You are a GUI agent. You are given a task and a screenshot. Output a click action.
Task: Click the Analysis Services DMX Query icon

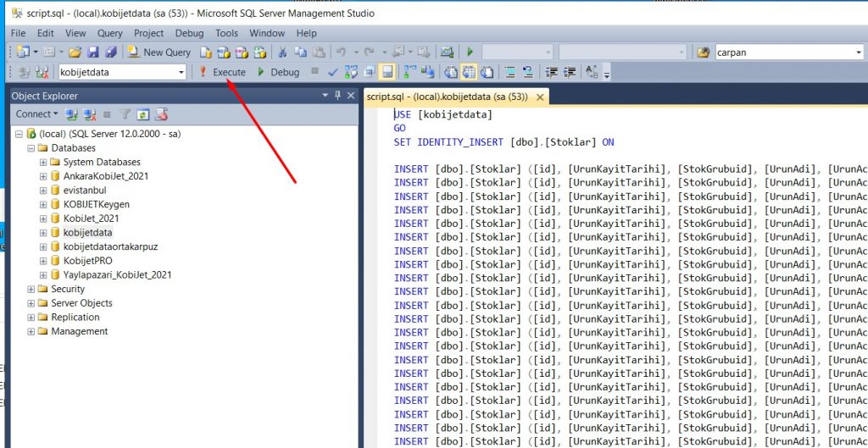[242, 52]
